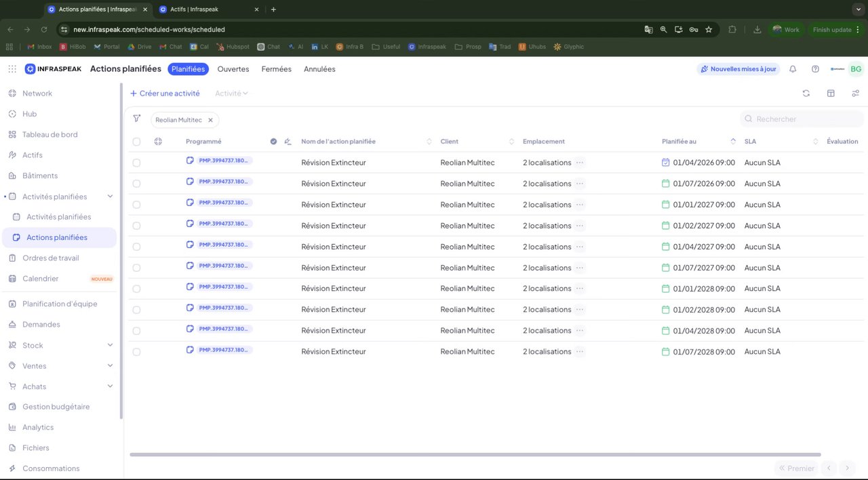This screenshot has width=868, height=480.
Task: Click the Infraspeak logo
Action: 53,69
